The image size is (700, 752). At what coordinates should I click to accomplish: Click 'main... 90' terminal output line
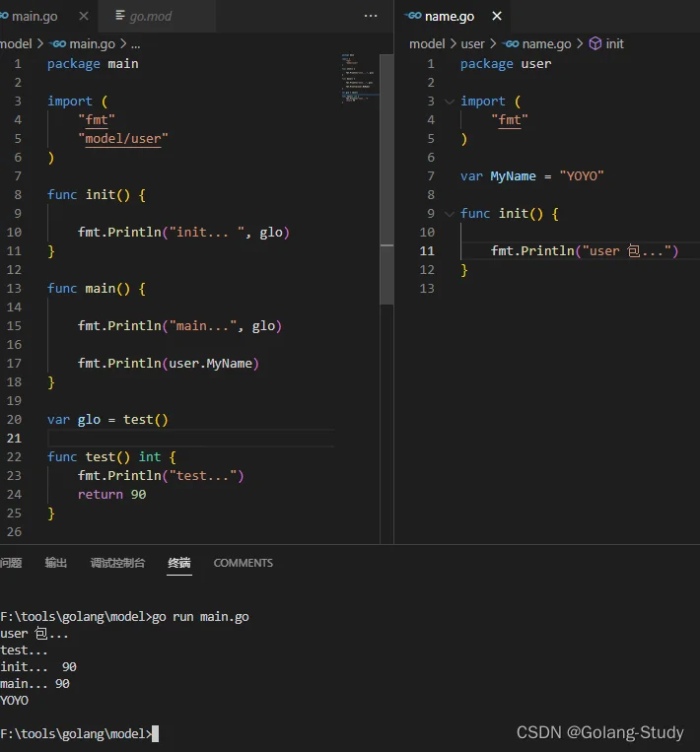tap(35, 684)
